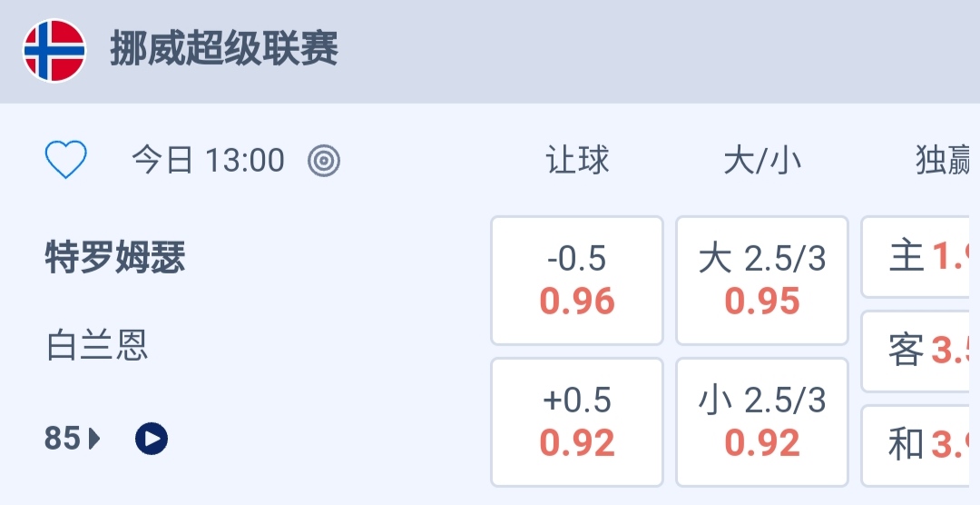Pick the -0.5 handicap at 0.96
This screenshot has width=980, height=505.
coord(577,281)
